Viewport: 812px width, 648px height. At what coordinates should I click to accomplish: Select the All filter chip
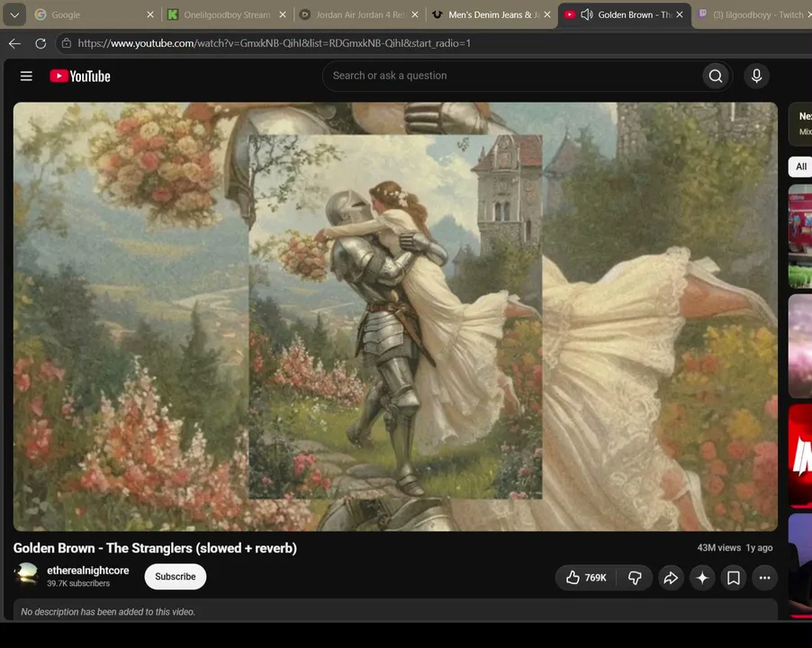[x=800, y=166]
